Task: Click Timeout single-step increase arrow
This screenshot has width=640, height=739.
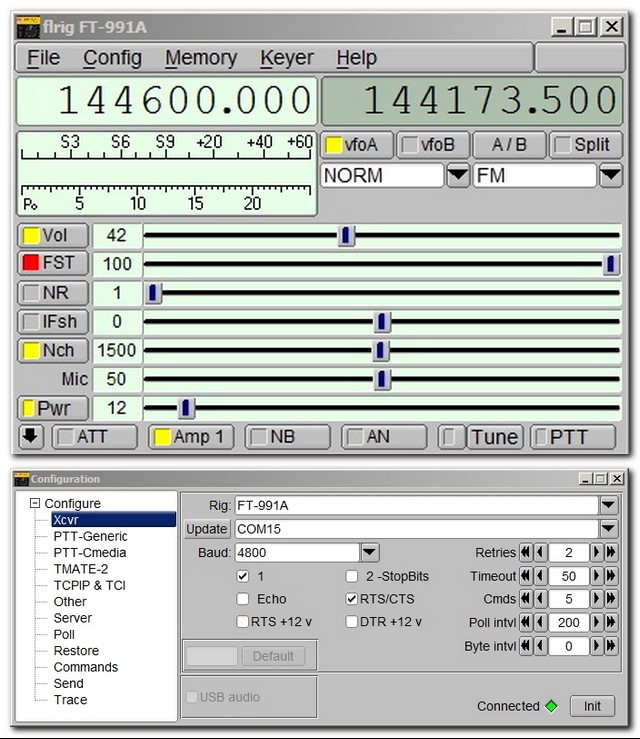Action: (597, 576)
